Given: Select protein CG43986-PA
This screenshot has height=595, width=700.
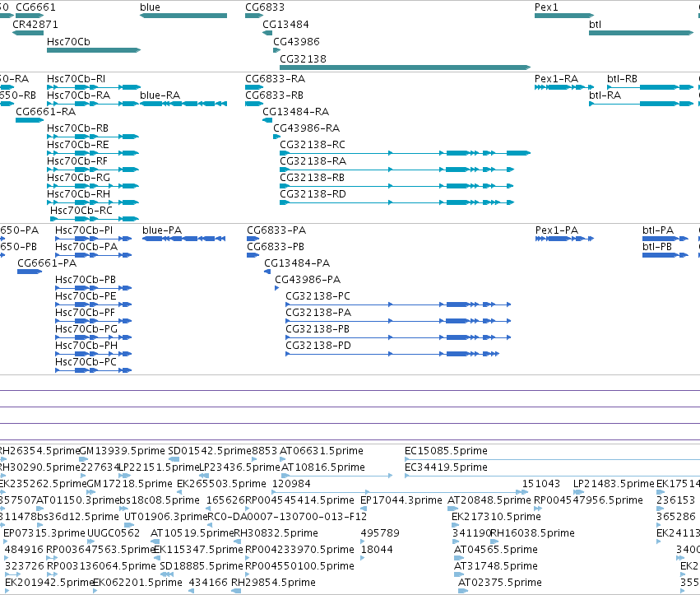Looking at the screenshot, I should 276,289.
